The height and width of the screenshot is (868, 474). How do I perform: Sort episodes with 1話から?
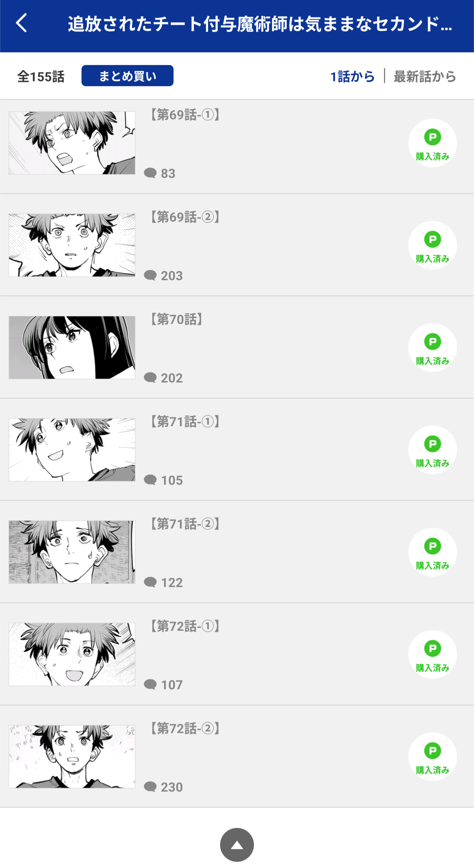coord(352,76)
